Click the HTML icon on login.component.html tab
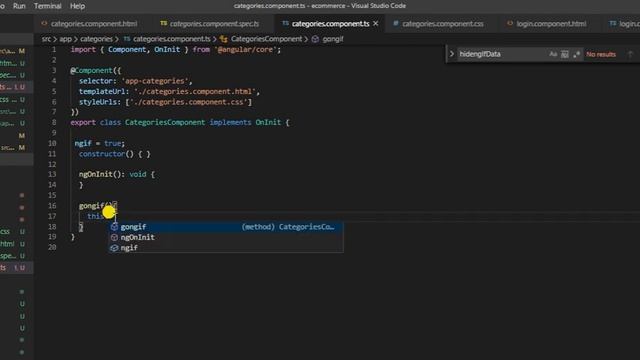 pyautogui.click(x=510, y=24)
